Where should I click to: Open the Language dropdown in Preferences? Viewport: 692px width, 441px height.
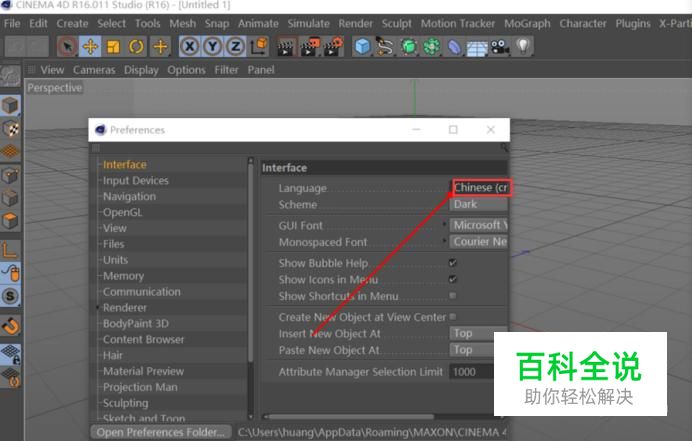(480, 188)
